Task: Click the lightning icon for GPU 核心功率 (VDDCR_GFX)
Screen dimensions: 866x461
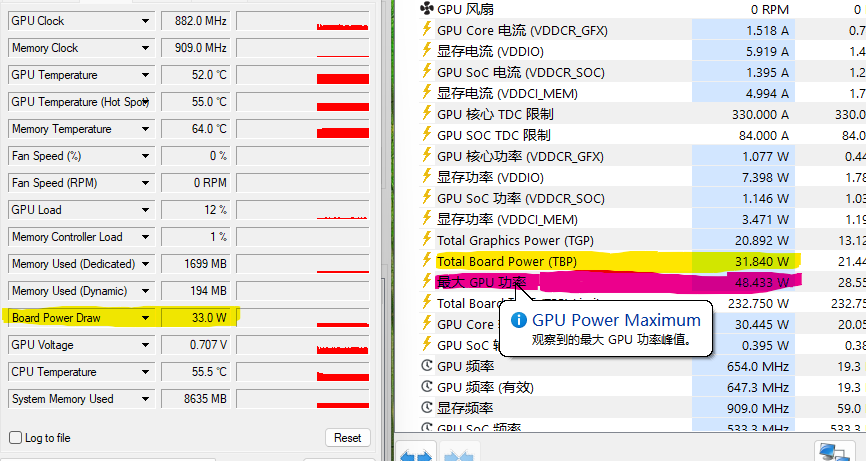Action: [x=426, y=155]
